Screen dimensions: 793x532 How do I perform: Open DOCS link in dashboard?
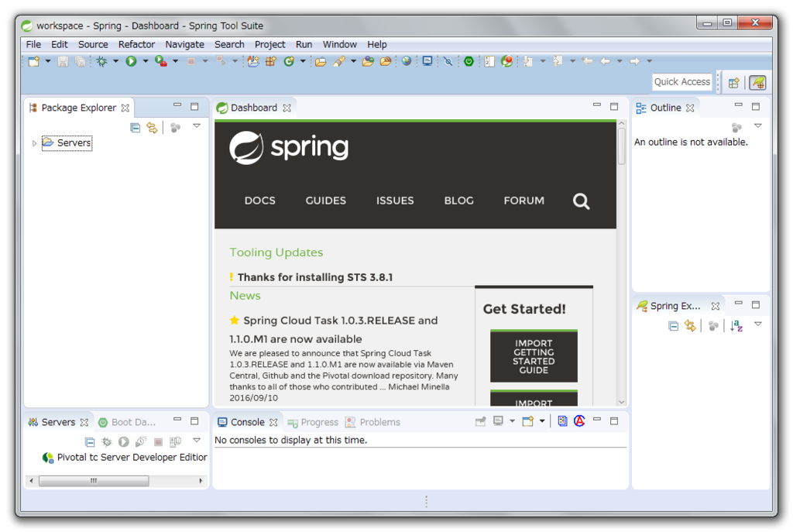(260, 201)
